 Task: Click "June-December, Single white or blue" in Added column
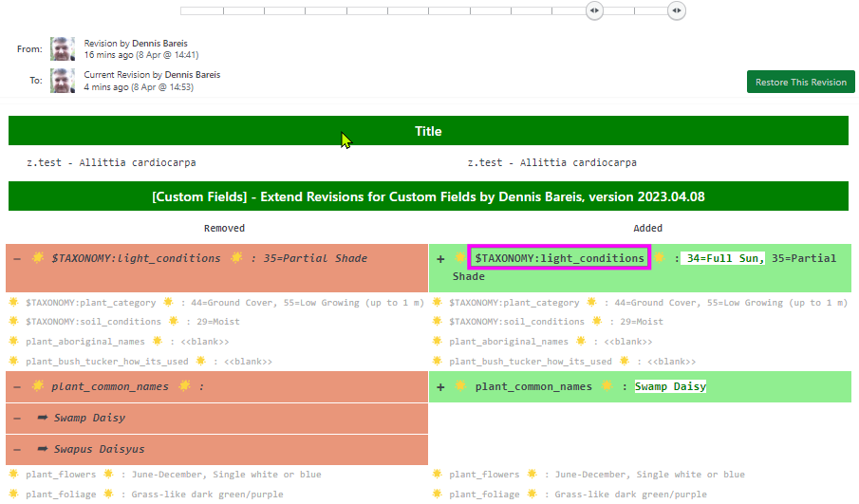tap(650, 475)
